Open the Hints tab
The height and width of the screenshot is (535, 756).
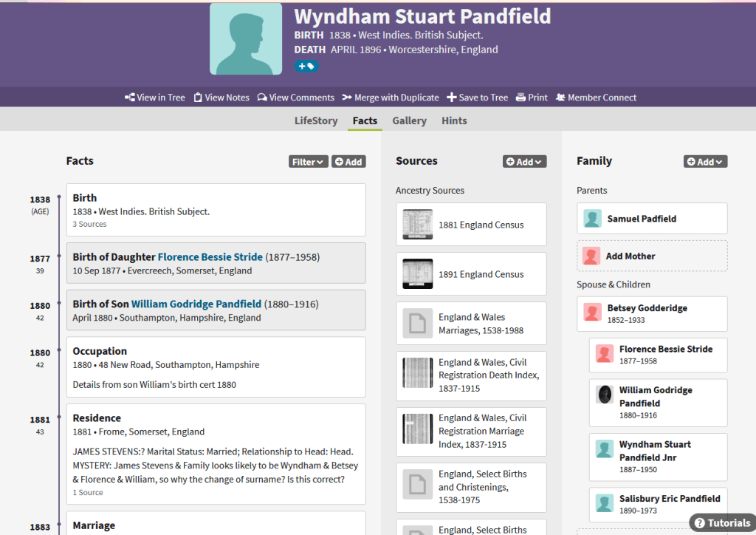[x=454, y=120]
